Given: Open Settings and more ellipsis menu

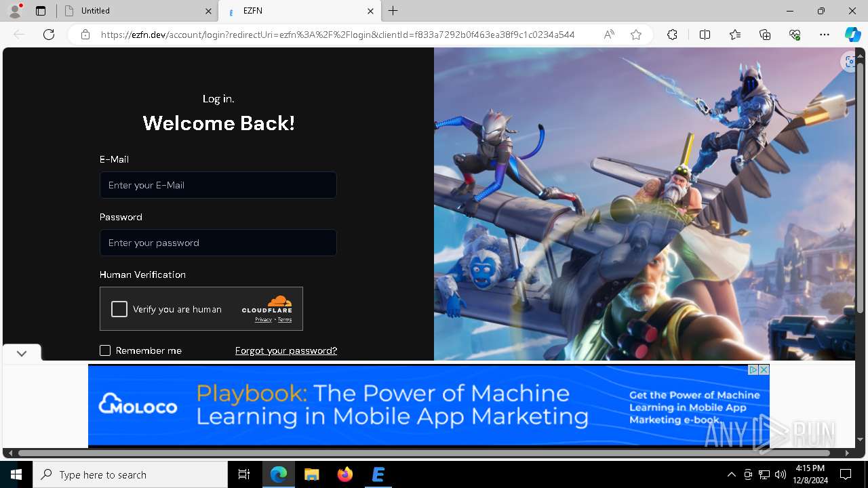Looking at the screenshot, I should pos(825,35).
